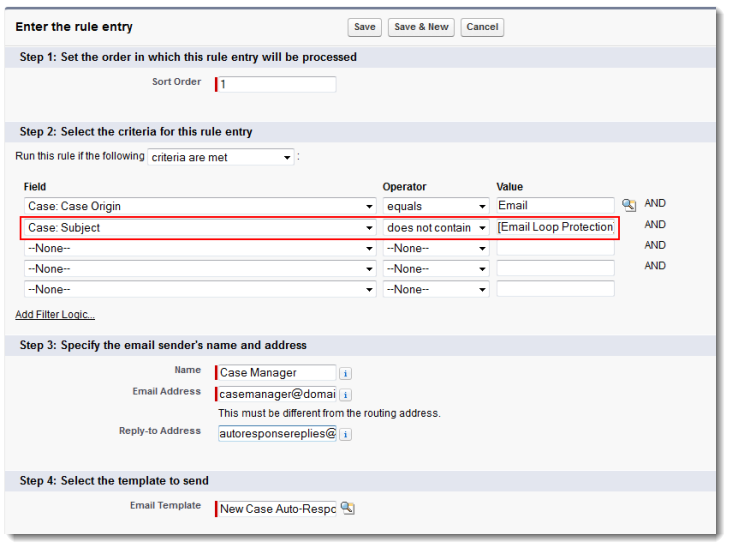Click the Name field with 'Case Manager'
The width and height of the screenshot is (731, 549).
pos(277,373)
